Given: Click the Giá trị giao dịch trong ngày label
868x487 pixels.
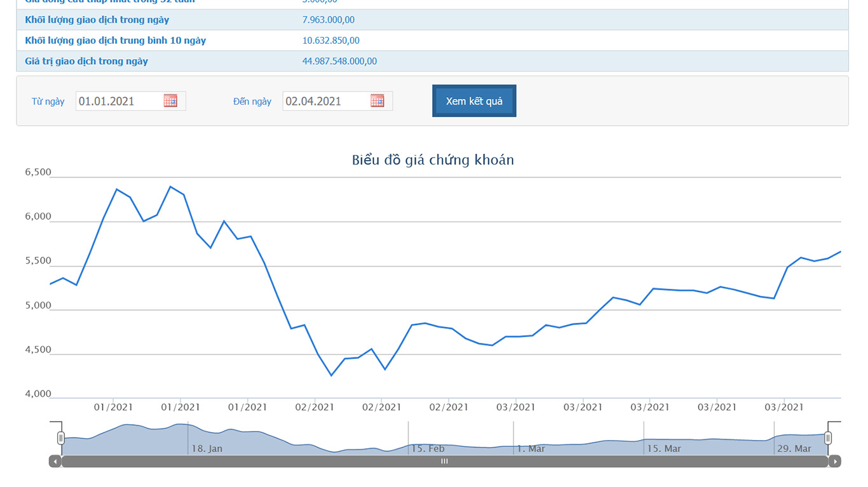Looking at the screenshot, I should pyautogui.click(x=86, y=61).
